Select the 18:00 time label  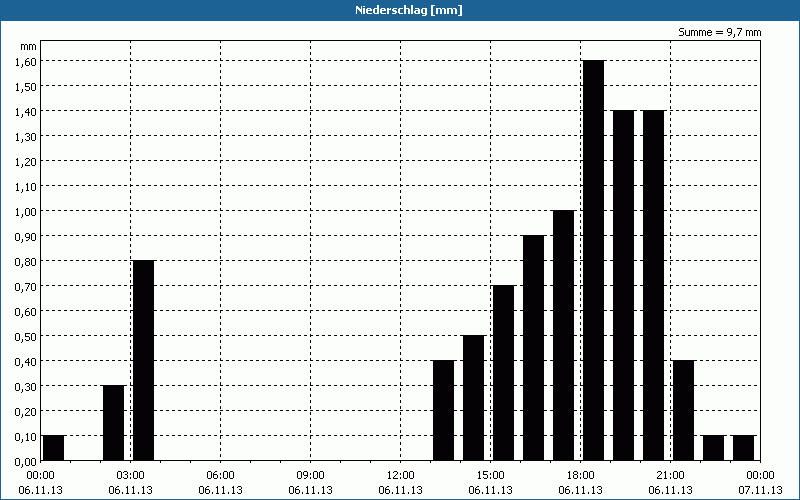(581, 476)
